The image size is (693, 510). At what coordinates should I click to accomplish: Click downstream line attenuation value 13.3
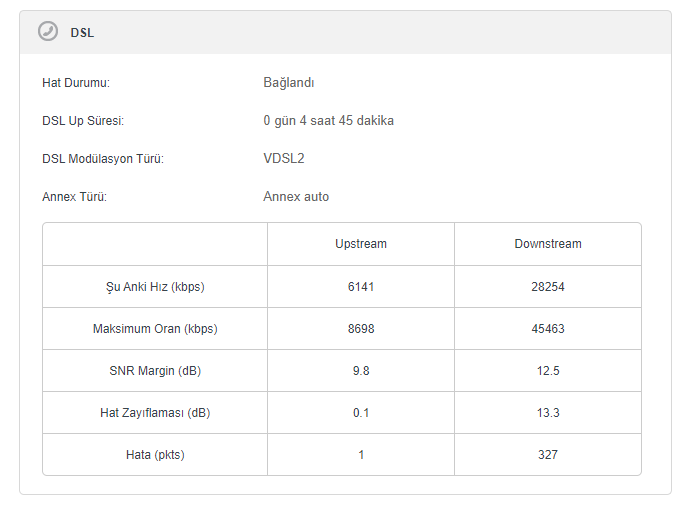click(x=548, y=413)
